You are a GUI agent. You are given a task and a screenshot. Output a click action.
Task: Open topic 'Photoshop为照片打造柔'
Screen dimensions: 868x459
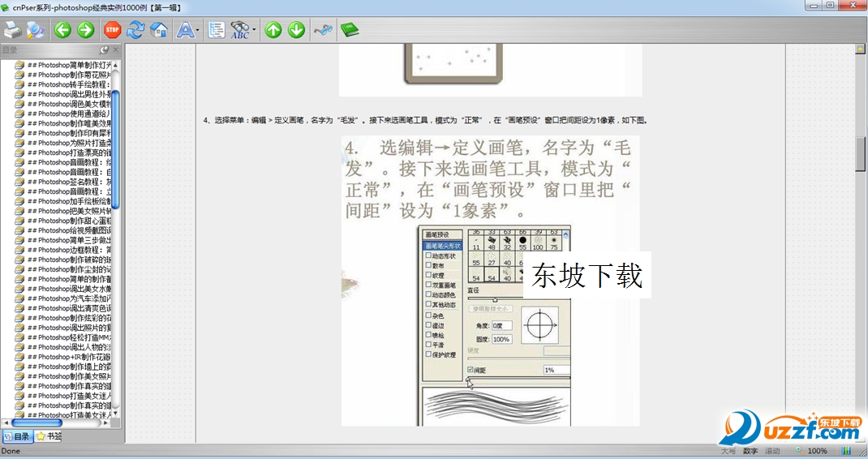click(x=69, y=143)
